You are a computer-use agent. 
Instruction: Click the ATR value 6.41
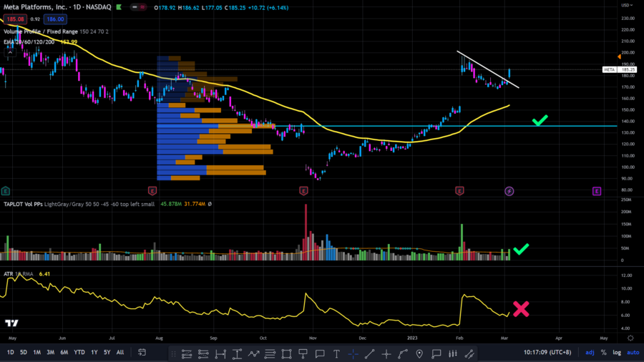[x=44, y=274]
